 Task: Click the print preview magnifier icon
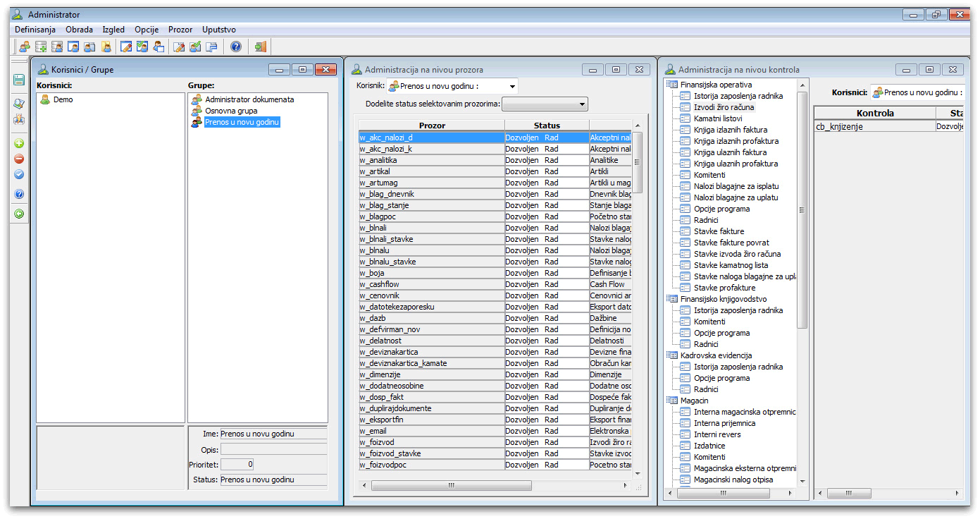click(x=19, y=104)
